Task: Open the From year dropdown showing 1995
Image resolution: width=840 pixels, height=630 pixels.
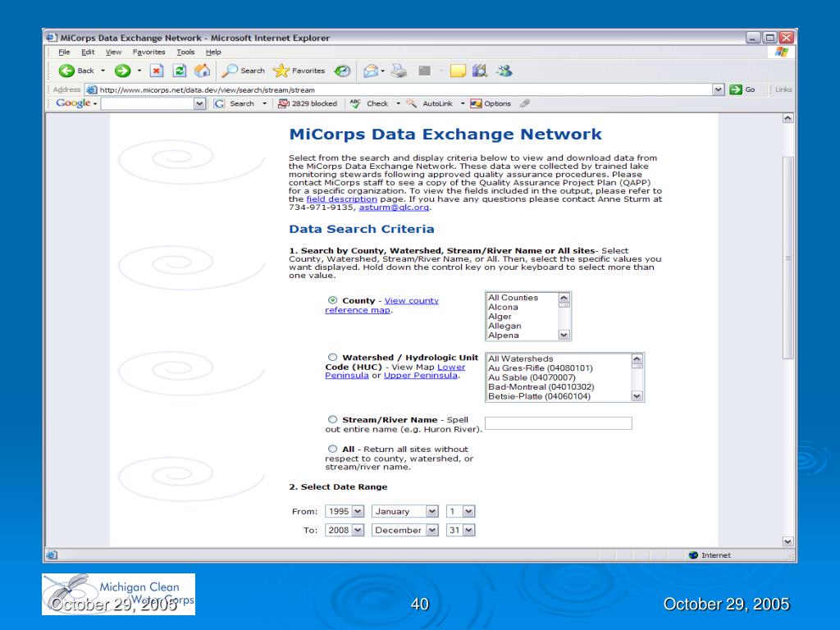Action: coord(345,512)
